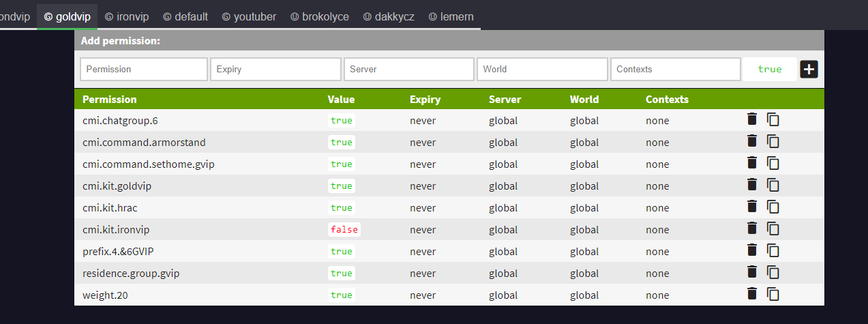Delete the cmi.chatgroup.6 permission
The height and width of the screenshot is (324, 868).
click(752, 119)
